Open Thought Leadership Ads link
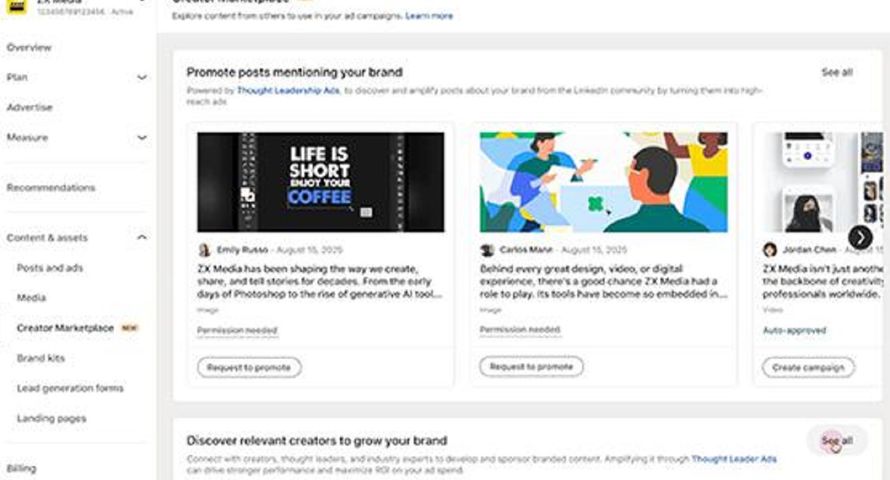The width and height of the screenshot is (890, 480). (x=288, y=90)
